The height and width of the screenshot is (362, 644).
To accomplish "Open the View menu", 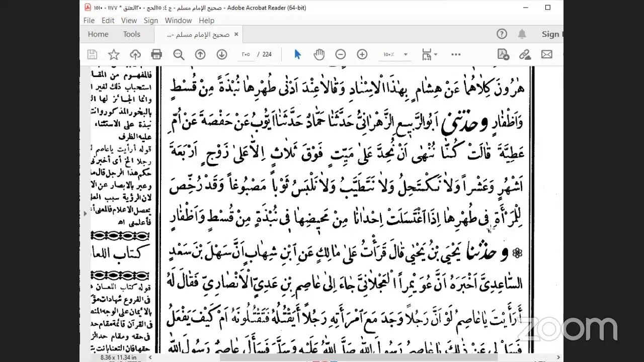I will (x=129, y=21).
